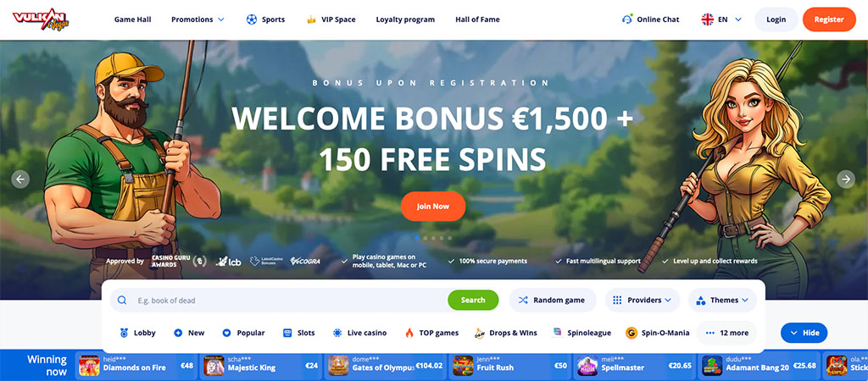Advance to next banner slide arrow

pyautogui.click(x=845, y=179)
